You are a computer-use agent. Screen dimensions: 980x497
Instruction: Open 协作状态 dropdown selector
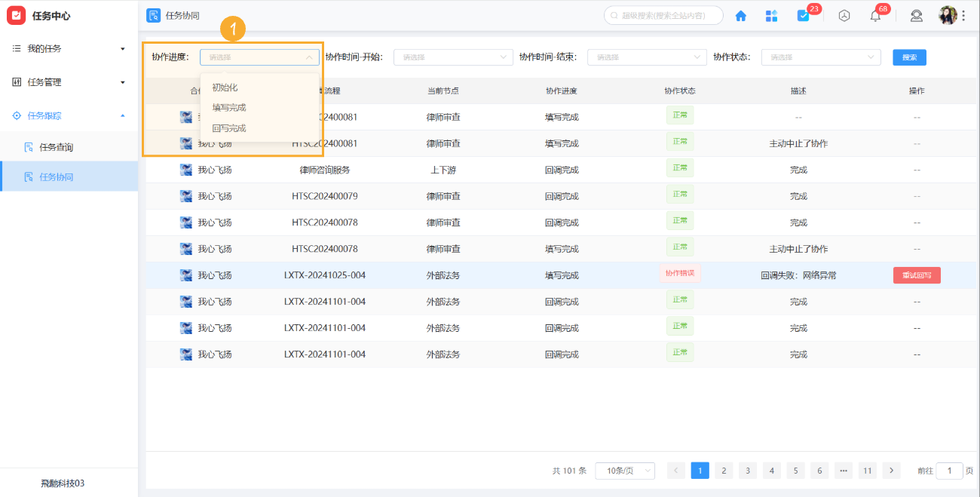click(x=820, y=57)
